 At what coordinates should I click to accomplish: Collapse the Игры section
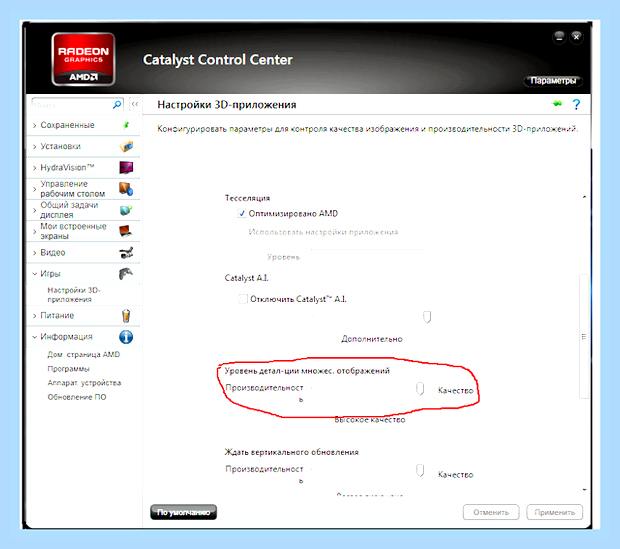point(35,274)
